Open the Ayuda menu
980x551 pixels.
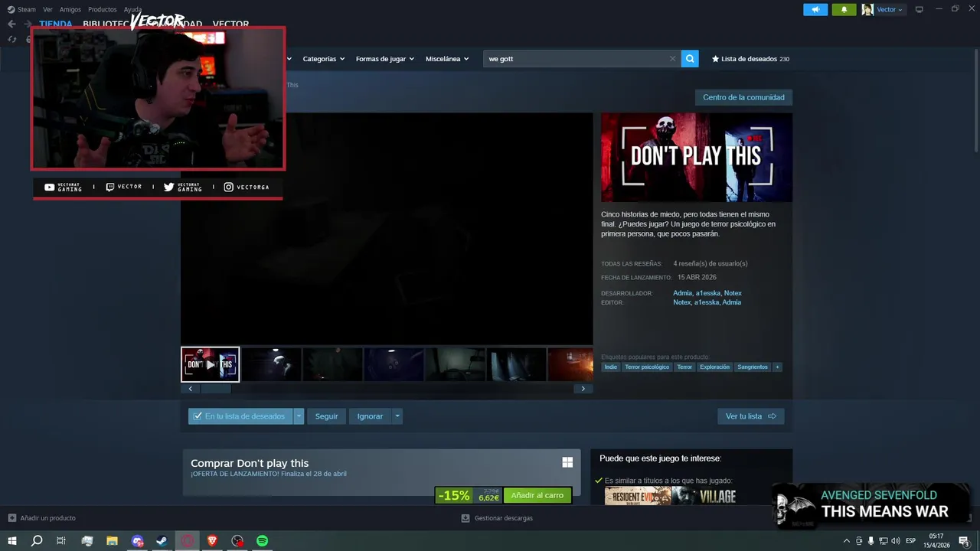[132, 9]
